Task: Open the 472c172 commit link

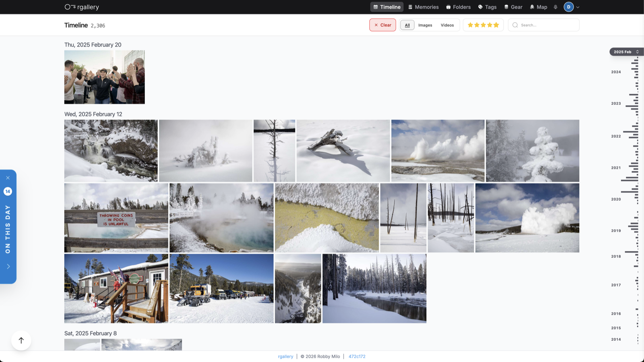Action: [357, 356]
